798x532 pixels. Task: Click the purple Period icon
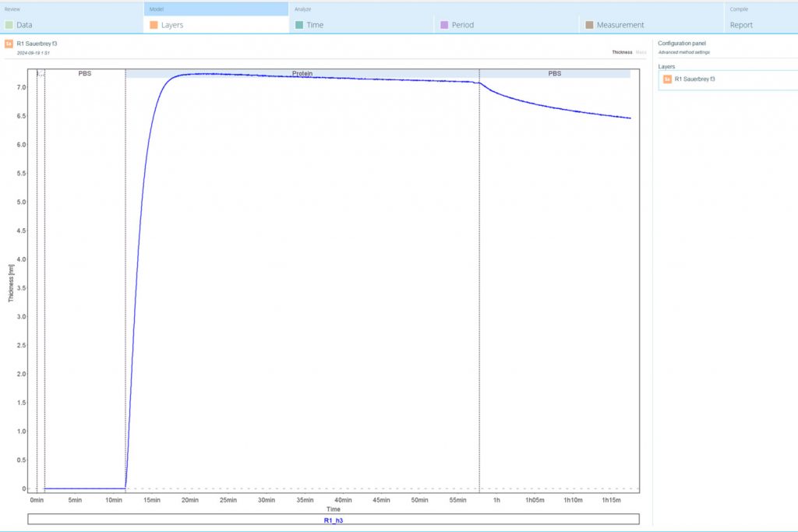(x=443, y=25)
